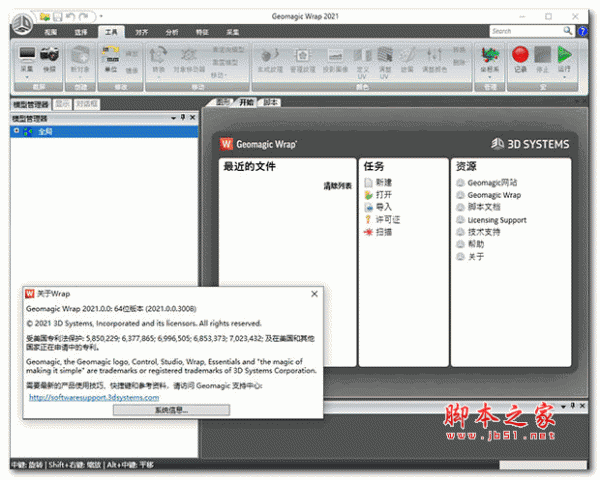Click the New Object box icon
Screen dimensions: 600x480
point(80,54)
